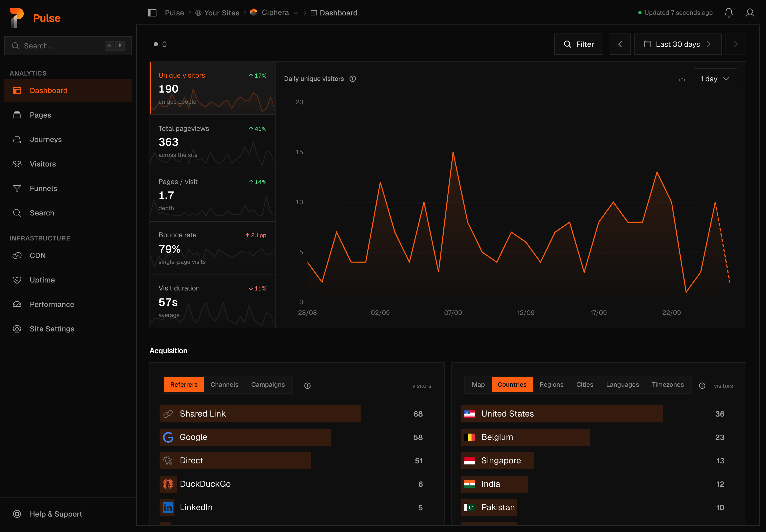The height and width of the screenshot is (532, 766).
Task: Select the Pages / visit metric card
Action: (213, 195)
